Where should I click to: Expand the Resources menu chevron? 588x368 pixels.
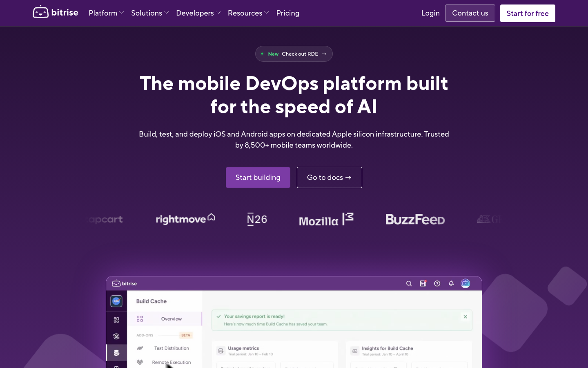pos(266,13)
